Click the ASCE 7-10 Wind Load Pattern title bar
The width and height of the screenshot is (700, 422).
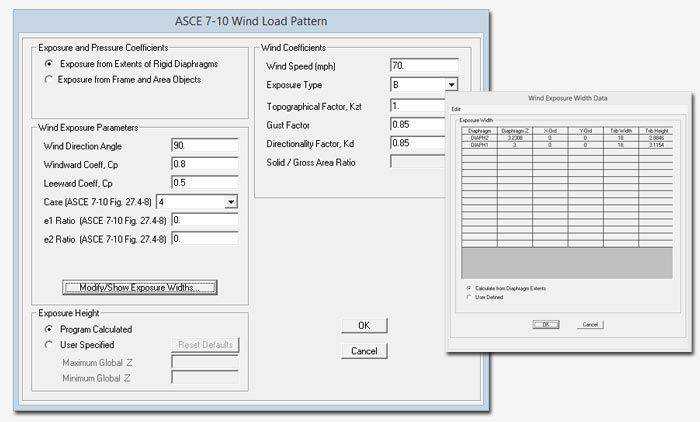[251, 21]
